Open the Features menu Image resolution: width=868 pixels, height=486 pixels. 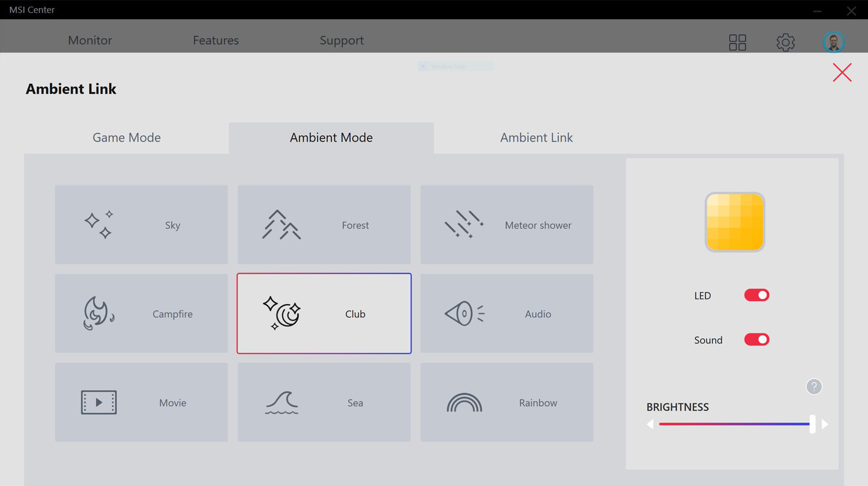(x=216, y=40)
